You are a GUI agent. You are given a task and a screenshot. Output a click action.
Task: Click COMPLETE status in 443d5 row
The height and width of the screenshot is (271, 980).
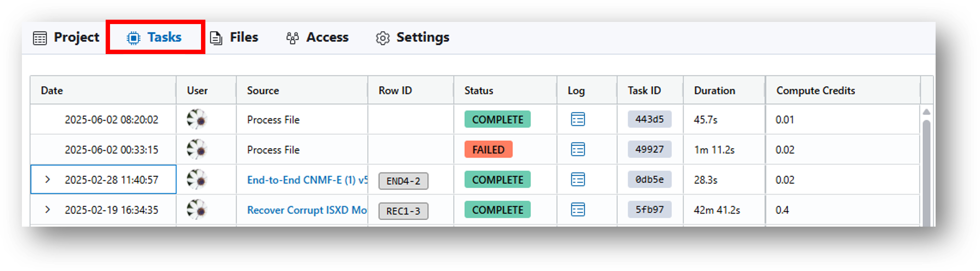click(498, 119)
